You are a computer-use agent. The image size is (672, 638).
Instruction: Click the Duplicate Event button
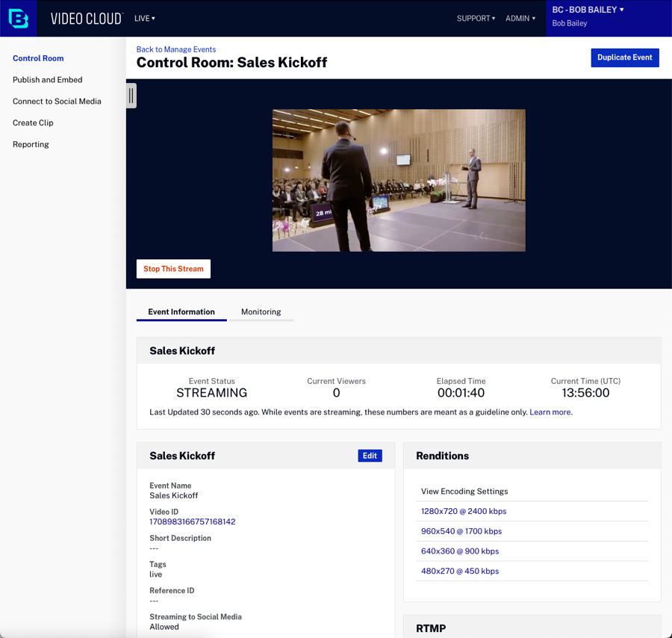[624, 58]
